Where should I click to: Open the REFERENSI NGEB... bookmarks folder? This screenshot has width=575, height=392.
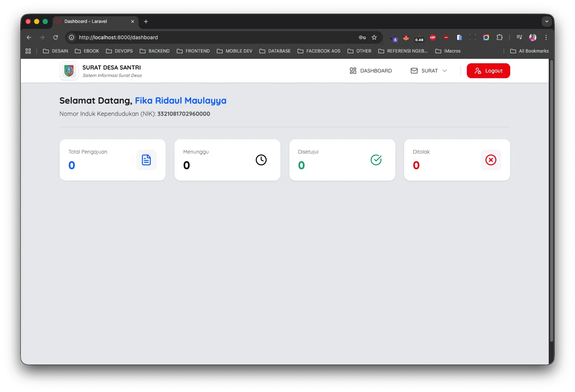[403, 51]
